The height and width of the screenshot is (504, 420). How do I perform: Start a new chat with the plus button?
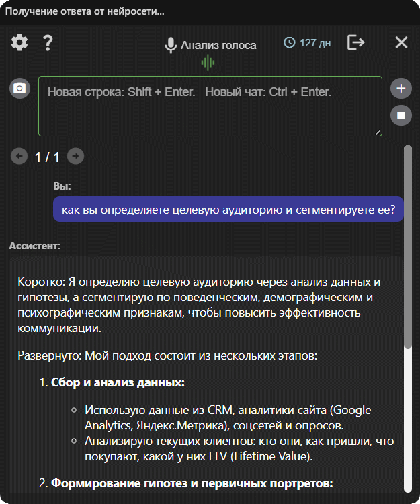click(401, 89)
